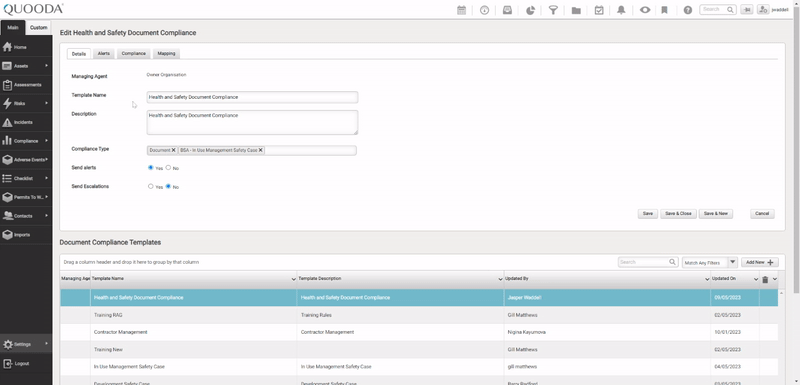
Task: Select No for Send Escalations
Action: (168, 186)
